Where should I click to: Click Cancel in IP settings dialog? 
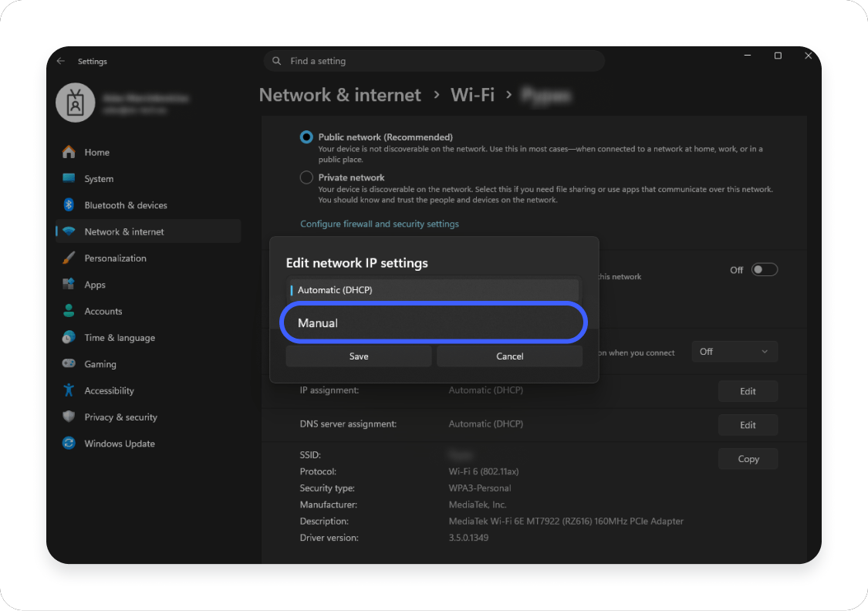(509, 356)
